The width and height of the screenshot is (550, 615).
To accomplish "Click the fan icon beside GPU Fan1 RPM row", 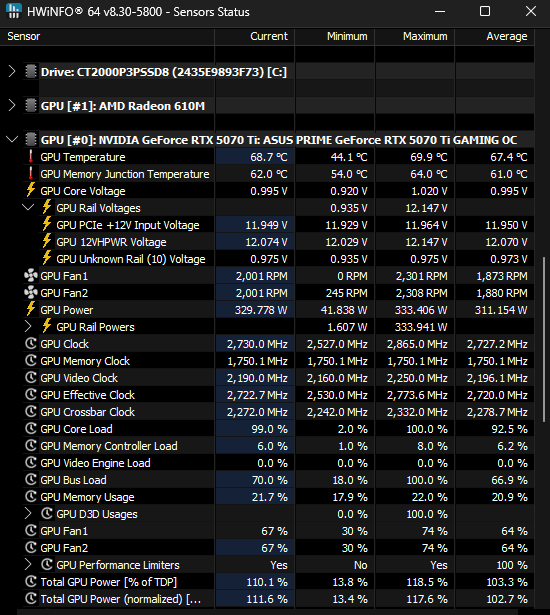I will [x=31, y=276].
